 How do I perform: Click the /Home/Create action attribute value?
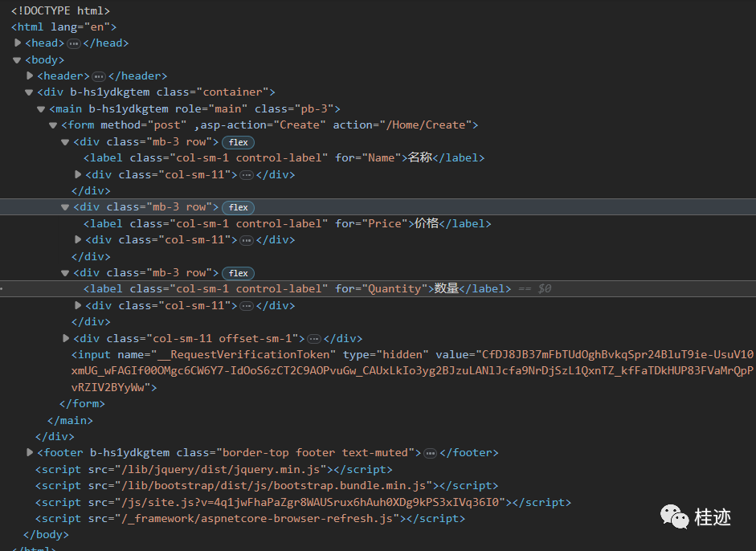coord(426,125)
